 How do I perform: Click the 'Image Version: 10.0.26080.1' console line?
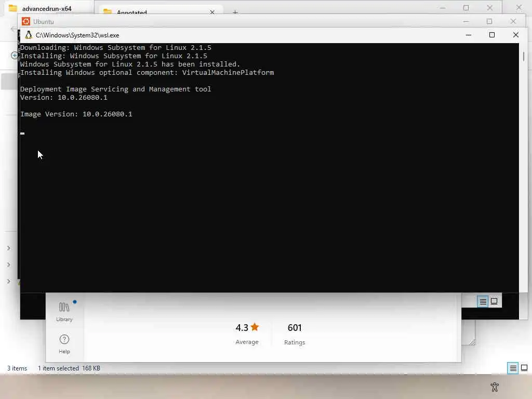(76, 114)
